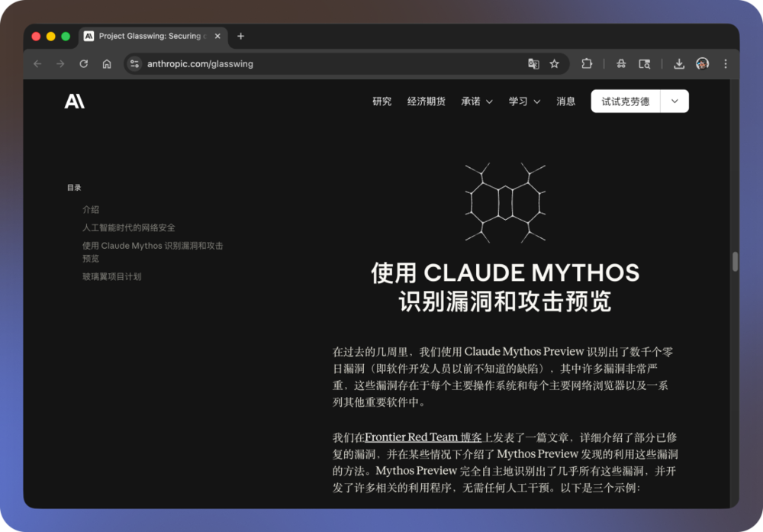Click the Anthropic logo in the site header
763x532 pixels.
click(75, 102)
